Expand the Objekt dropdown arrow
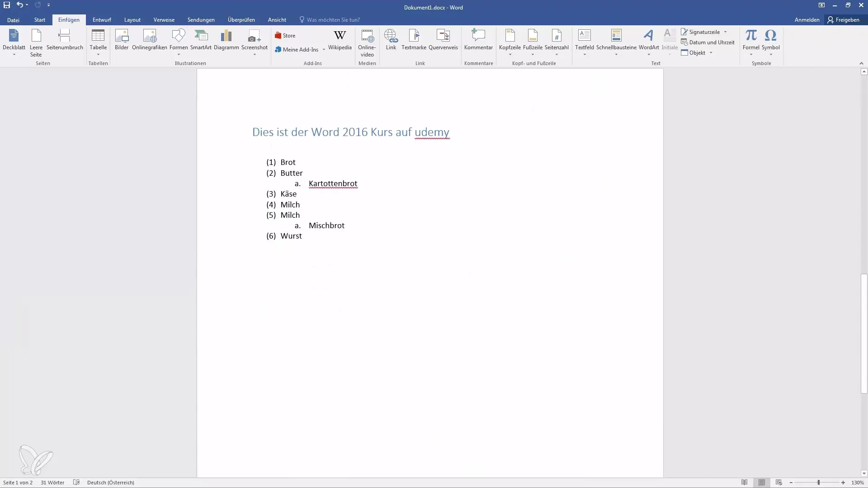Screen dimensions: 868x488 coord(711,53)
